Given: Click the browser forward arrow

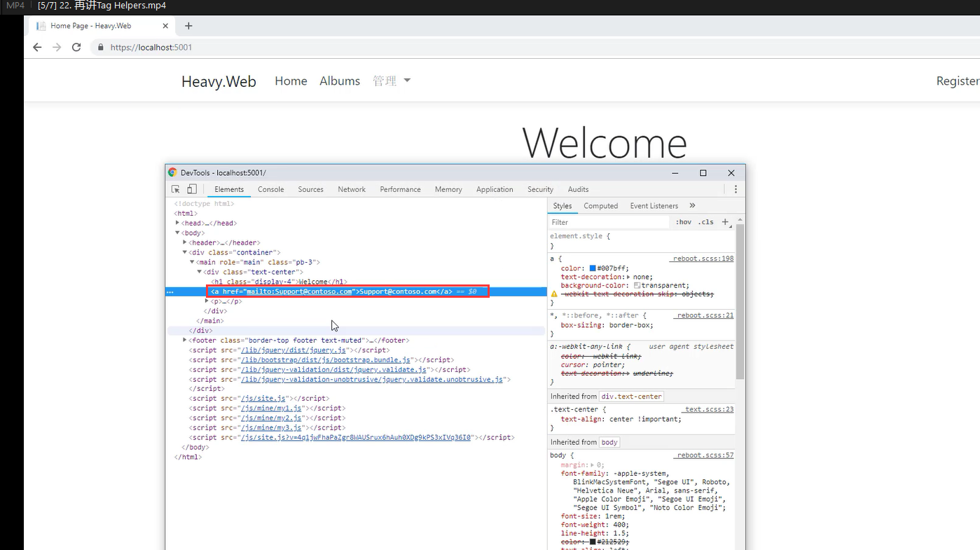Looking at the screenshot, I should coord(57,47).
